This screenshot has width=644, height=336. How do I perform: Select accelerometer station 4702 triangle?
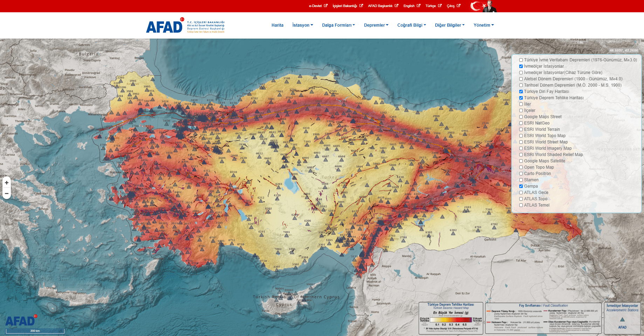(x=494, y=228)
